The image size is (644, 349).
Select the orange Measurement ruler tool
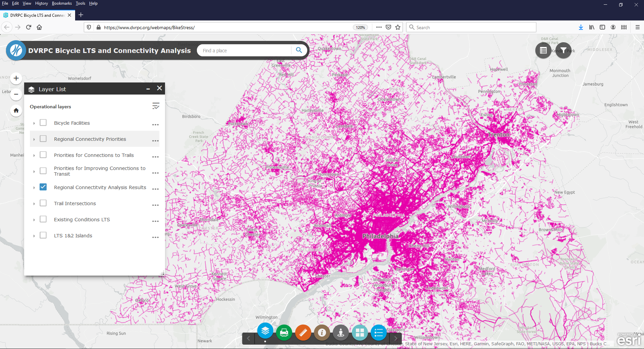pos(303,333)
